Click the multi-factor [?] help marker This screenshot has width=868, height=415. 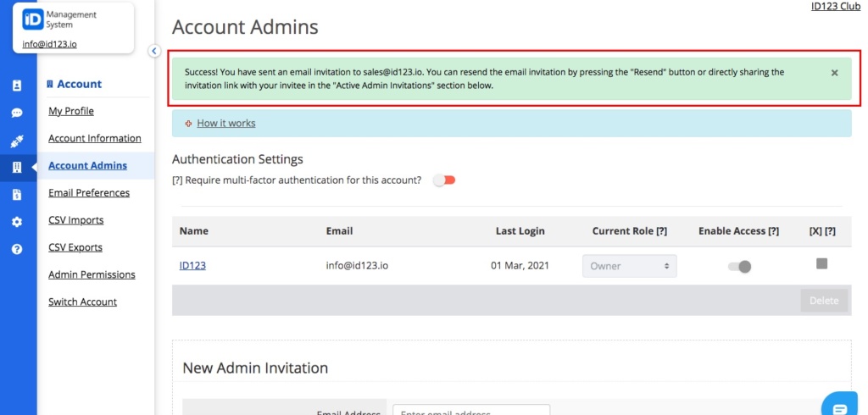point(177,180)
